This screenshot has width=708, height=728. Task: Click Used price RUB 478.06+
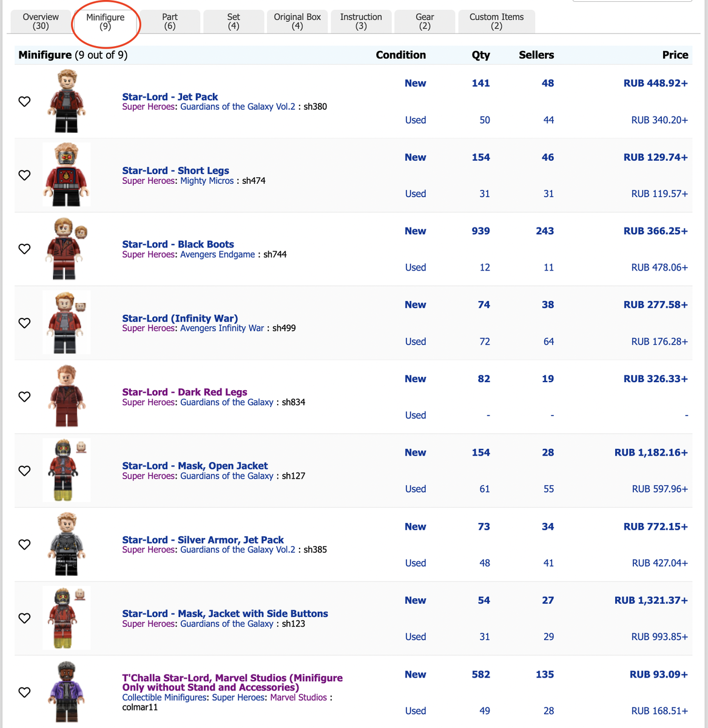click(x=659, y=268)
